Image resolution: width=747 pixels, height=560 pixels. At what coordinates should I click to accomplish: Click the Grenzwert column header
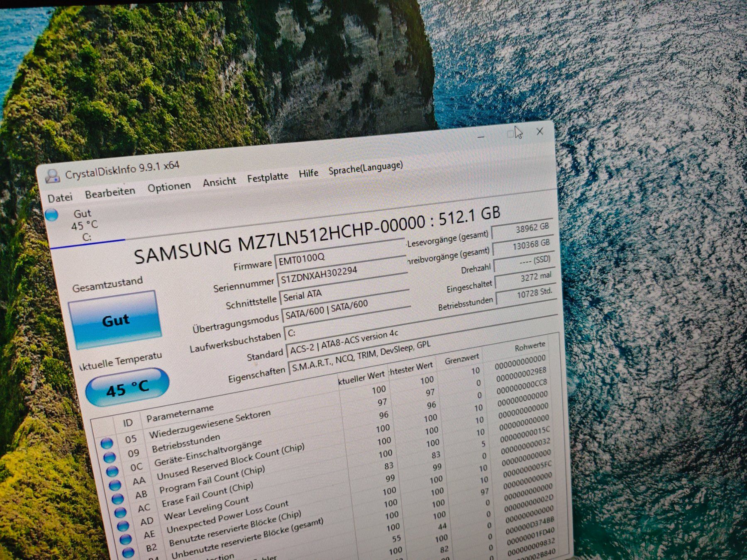(x=461, y=358)
